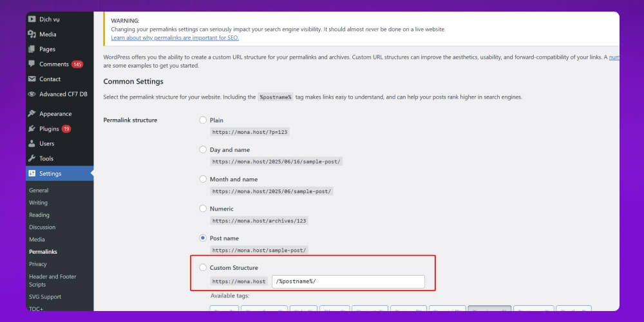644x322 pixels.
Task: Click the %postname% tag in description
Action: tap(275, 97)
